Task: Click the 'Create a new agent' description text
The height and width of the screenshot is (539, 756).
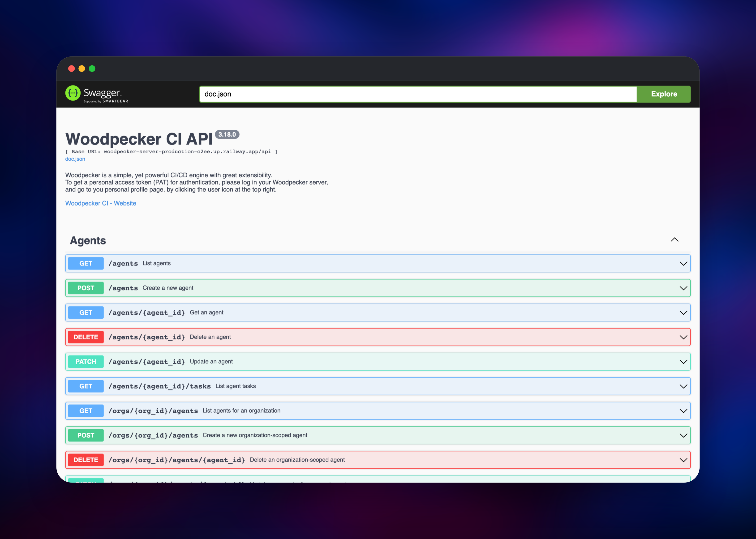Action: 168,288
